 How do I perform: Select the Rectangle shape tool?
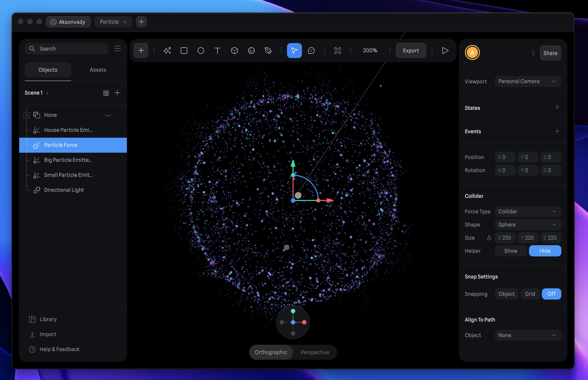183,50
